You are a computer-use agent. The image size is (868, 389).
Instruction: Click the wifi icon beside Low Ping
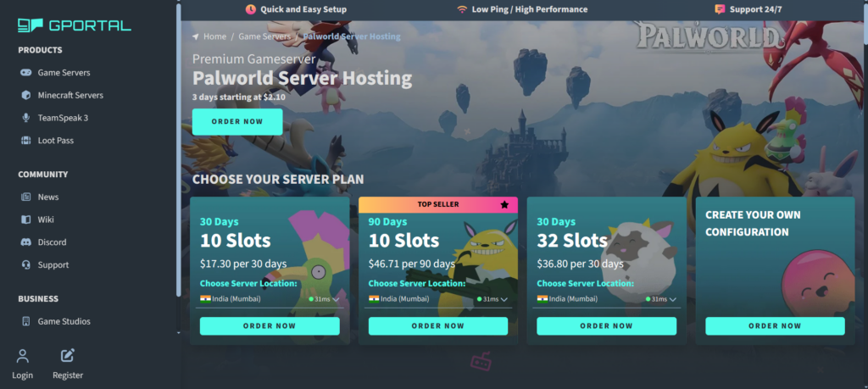coord(462,9)
